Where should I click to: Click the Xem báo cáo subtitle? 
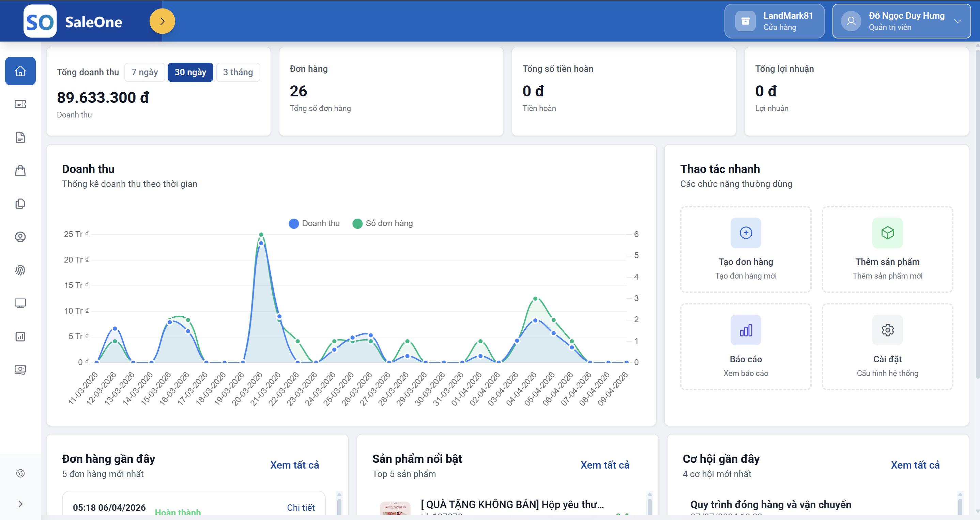[x=746, y=373]
